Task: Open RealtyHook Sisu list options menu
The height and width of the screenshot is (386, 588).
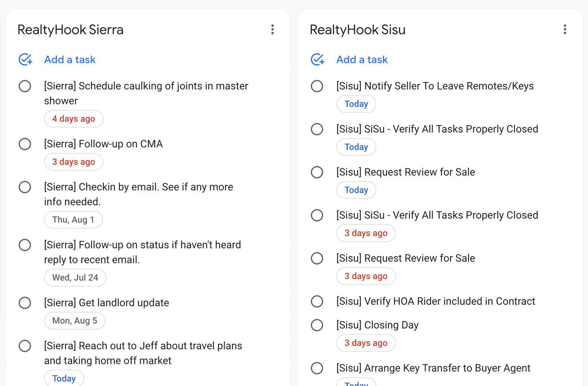Action: click(x=565, y=29)
